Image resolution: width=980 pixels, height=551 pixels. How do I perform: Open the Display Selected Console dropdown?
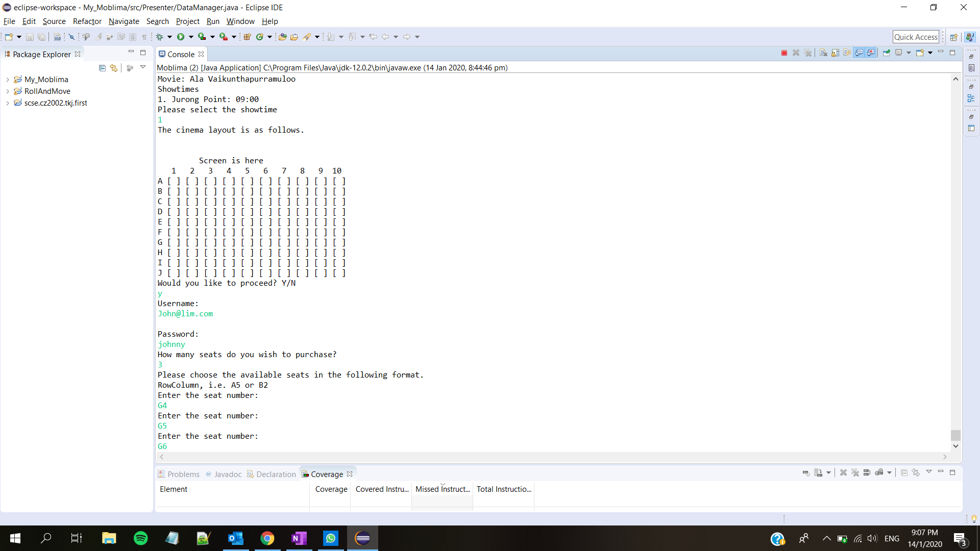pos(908,53)
